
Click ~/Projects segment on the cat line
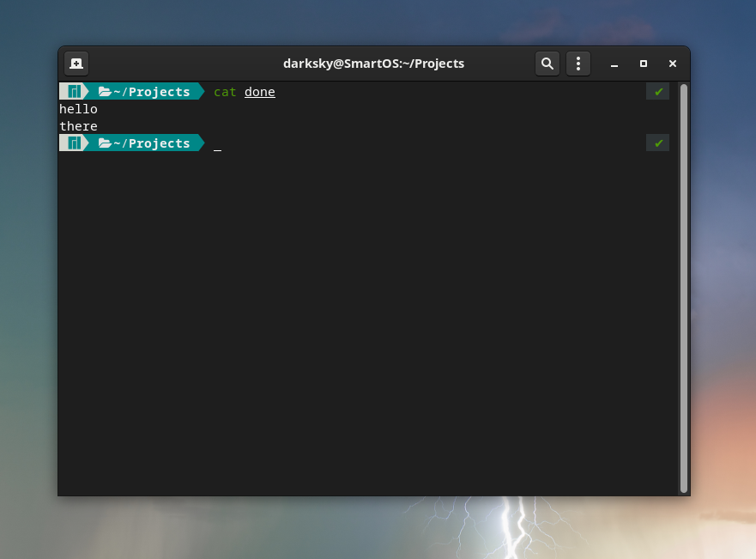click(144, 92)
